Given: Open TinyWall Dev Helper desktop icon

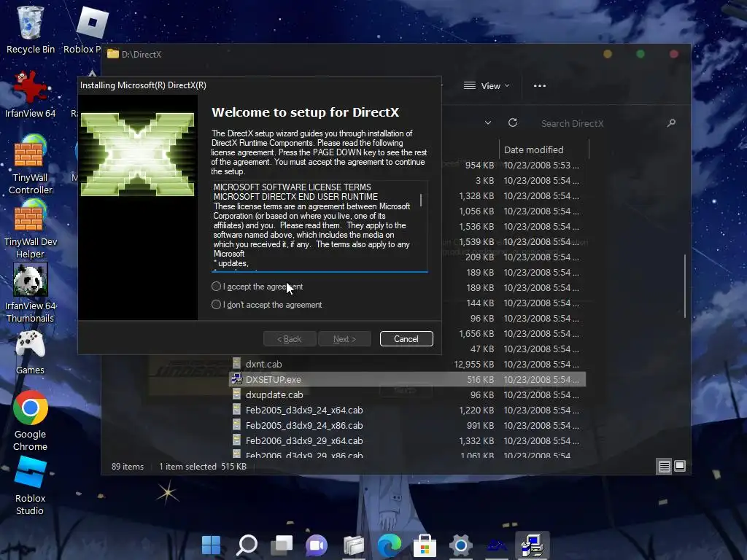Looking at the screenshot, I should [x=31, y=228].
